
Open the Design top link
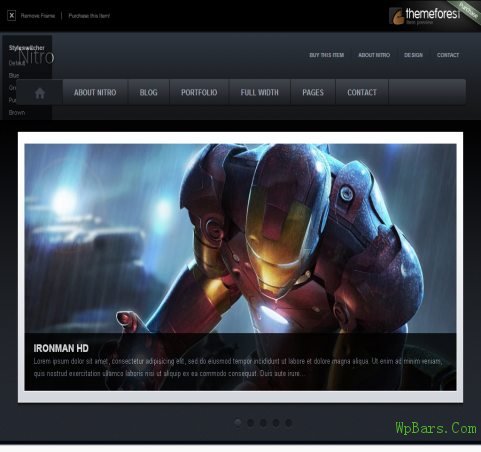[x=413, y=55]
